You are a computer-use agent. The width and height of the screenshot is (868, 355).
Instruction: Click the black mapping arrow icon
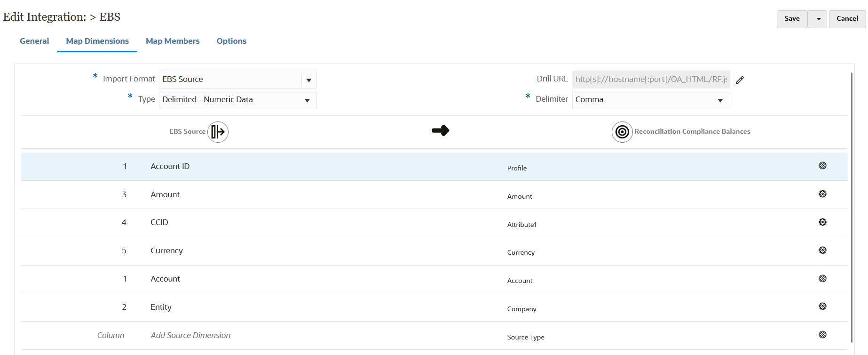coord(441,130)
